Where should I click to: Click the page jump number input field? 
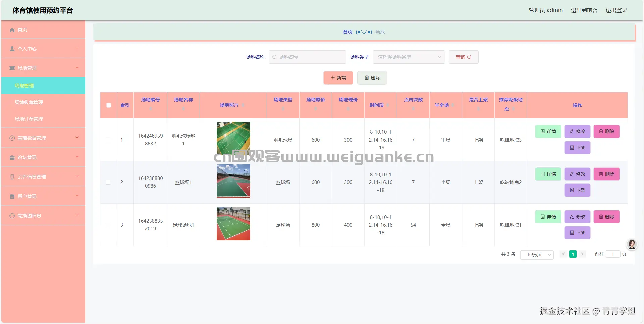[x=612, y=254]
